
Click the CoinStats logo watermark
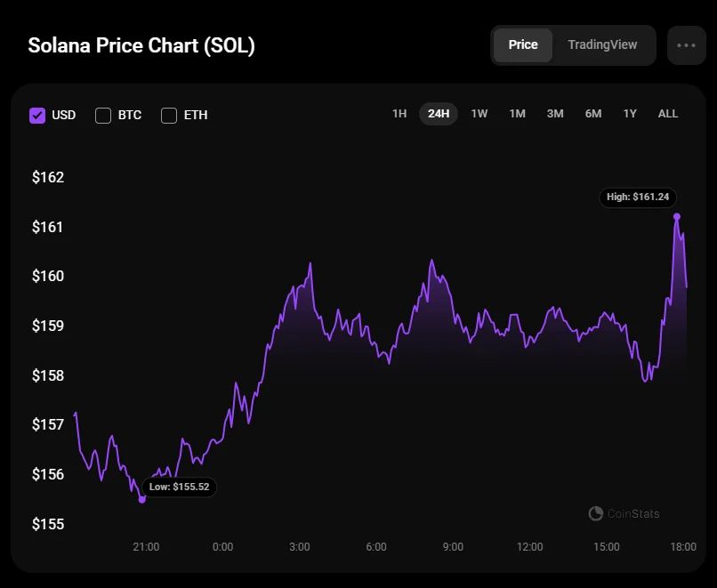(624, 513)
